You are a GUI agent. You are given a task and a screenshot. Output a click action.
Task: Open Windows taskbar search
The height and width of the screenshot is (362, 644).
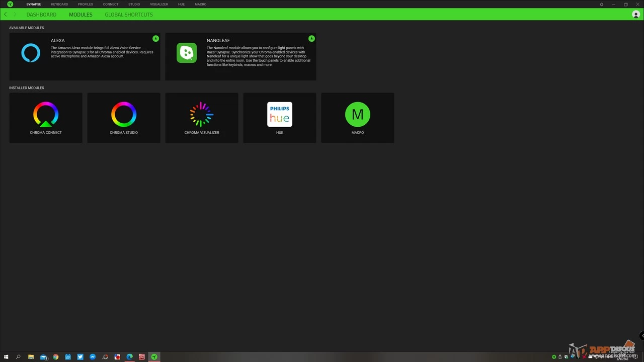[18, 357]
